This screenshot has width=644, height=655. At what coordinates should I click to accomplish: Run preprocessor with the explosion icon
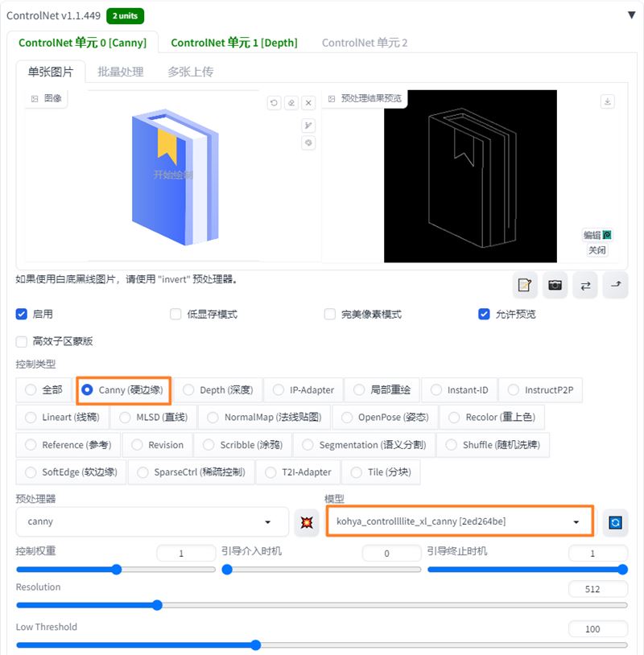click(307, 522)
